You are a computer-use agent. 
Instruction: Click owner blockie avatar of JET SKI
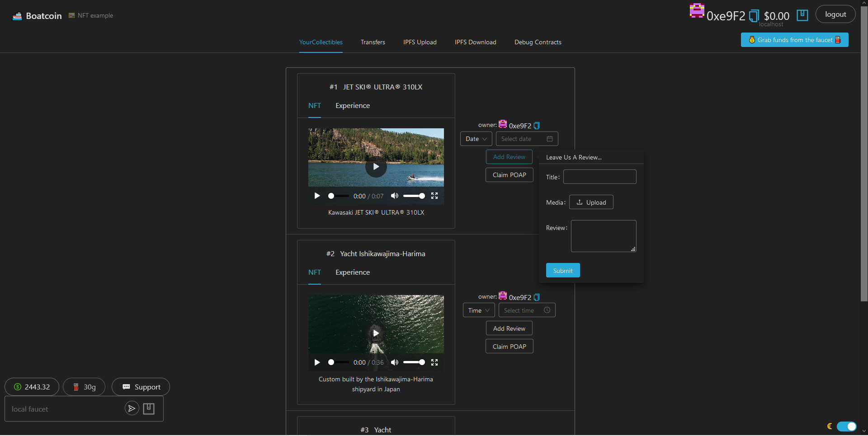[x=503, y=124]
